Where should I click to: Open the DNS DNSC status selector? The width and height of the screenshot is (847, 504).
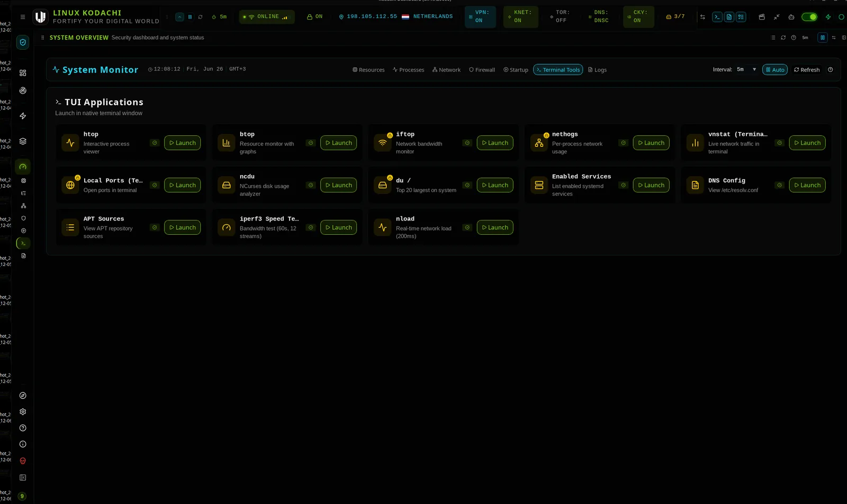point(599,17)
